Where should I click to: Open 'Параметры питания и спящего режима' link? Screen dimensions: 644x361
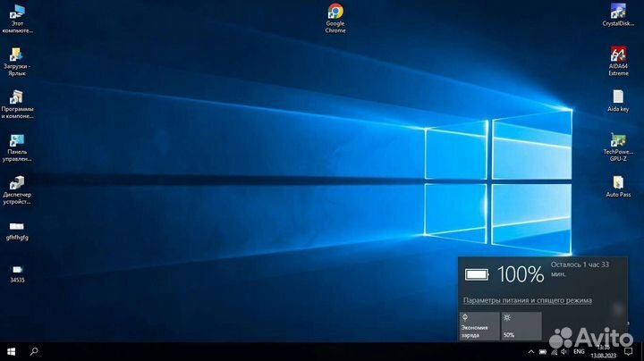pos(528,300)
